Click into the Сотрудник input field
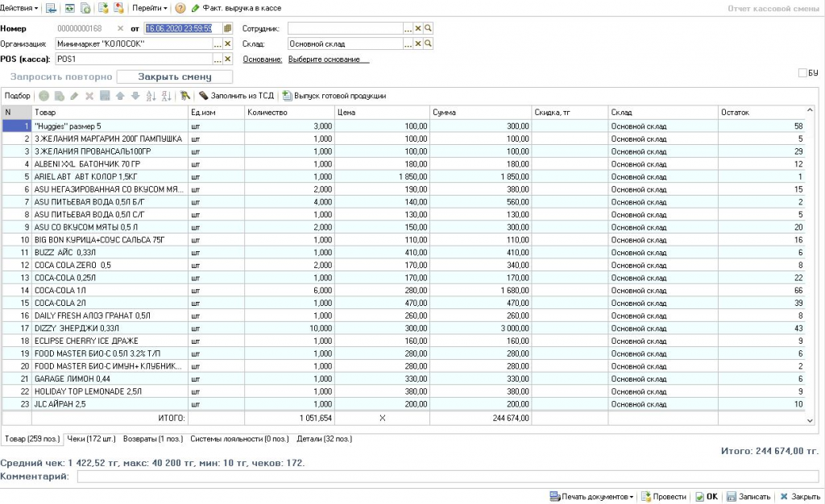825x504 pixels. coord(345,28)
